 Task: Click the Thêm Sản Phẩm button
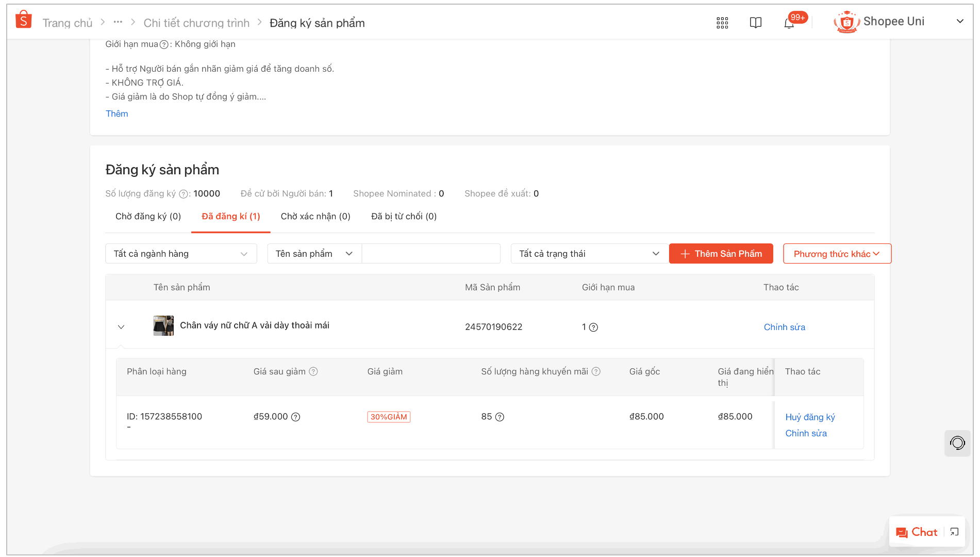[721, 253]
